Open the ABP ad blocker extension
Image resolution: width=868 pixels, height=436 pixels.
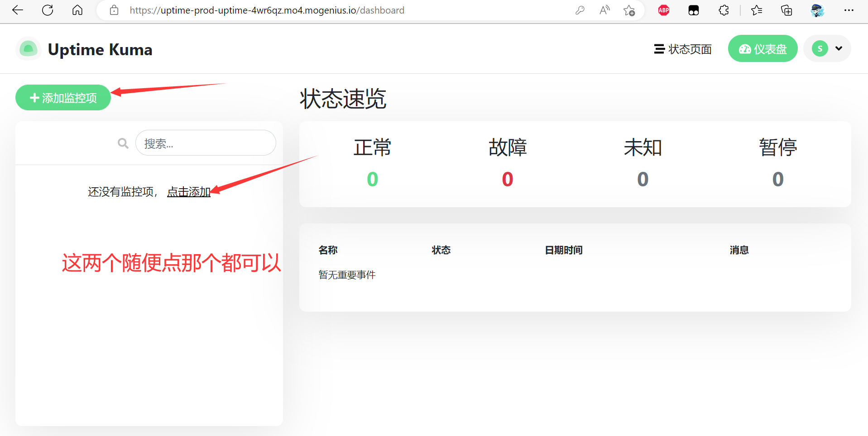point(663,10)
